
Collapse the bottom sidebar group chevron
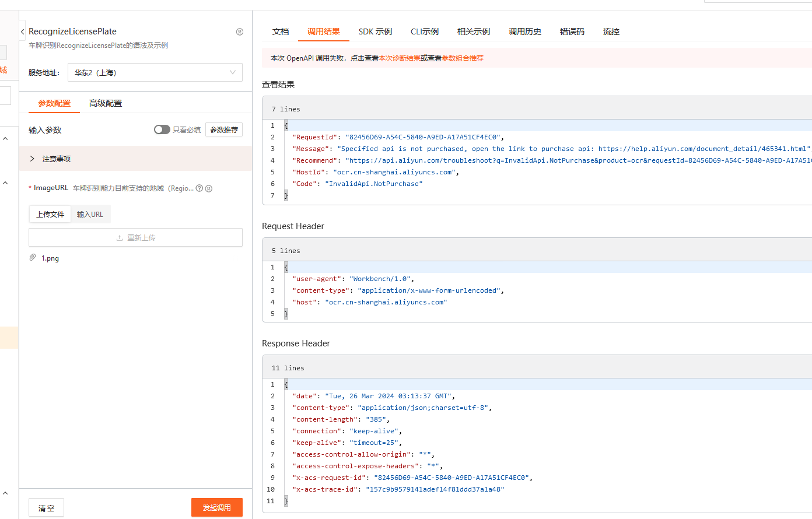tap(5, 493)
